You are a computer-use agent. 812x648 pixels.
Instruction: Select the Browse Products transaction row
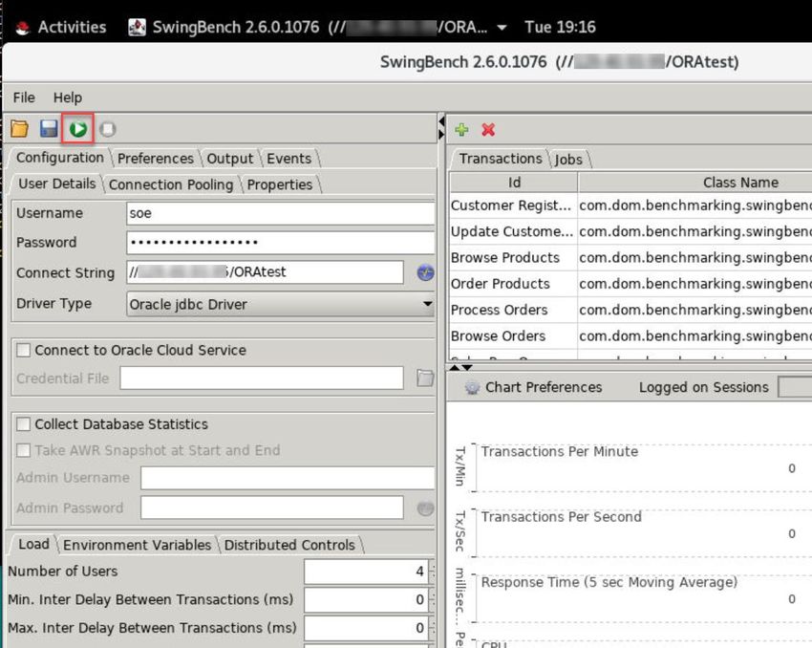coord(630,258)
